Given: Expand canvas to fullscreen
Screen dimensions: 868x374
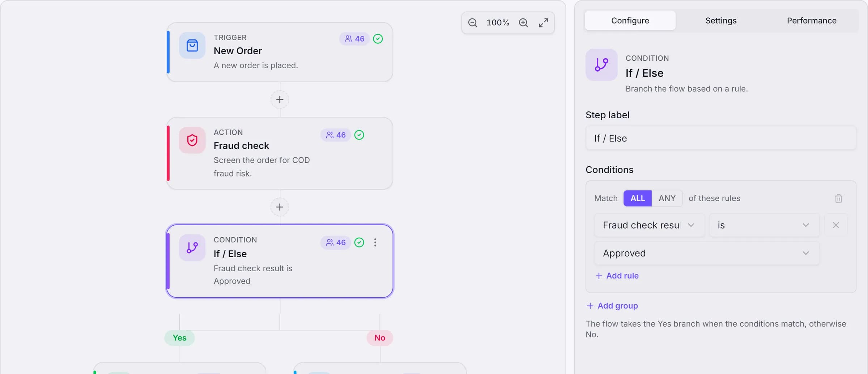Looking at the screenshot, I should click(x=543, y=23).
